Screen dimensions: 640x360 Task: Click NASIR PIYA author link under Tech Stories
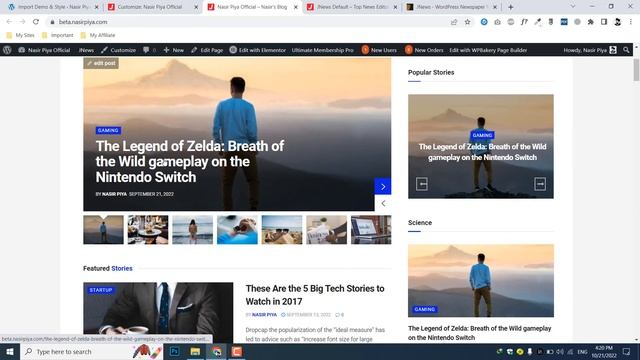tap(264, 315)
